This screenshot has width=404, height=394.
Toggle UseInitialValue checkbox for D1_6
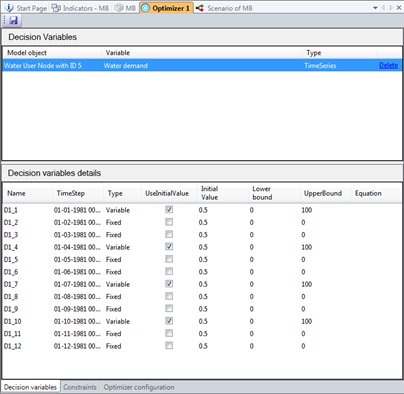(x=169, y=271)
